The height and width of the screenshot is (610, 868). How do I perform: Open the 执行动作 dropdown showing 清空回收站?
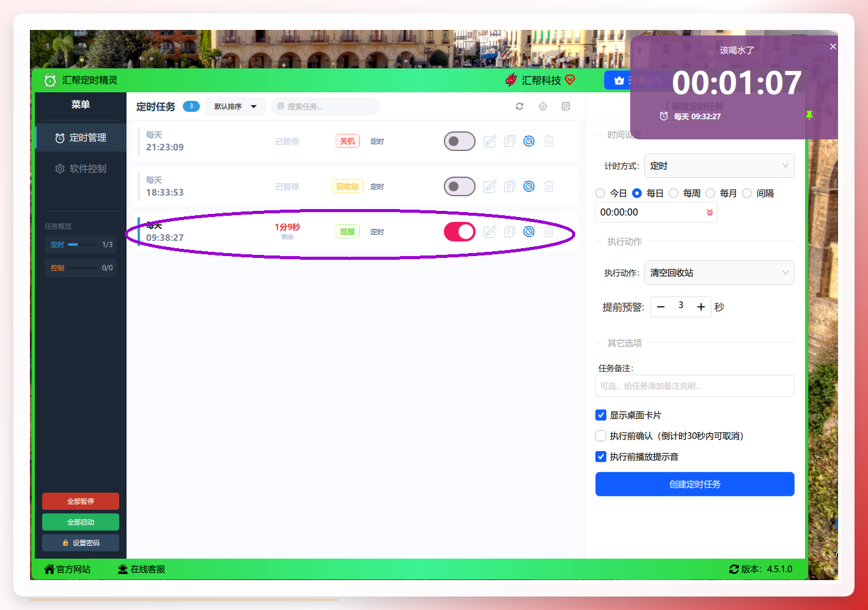[x=719, y=273]
